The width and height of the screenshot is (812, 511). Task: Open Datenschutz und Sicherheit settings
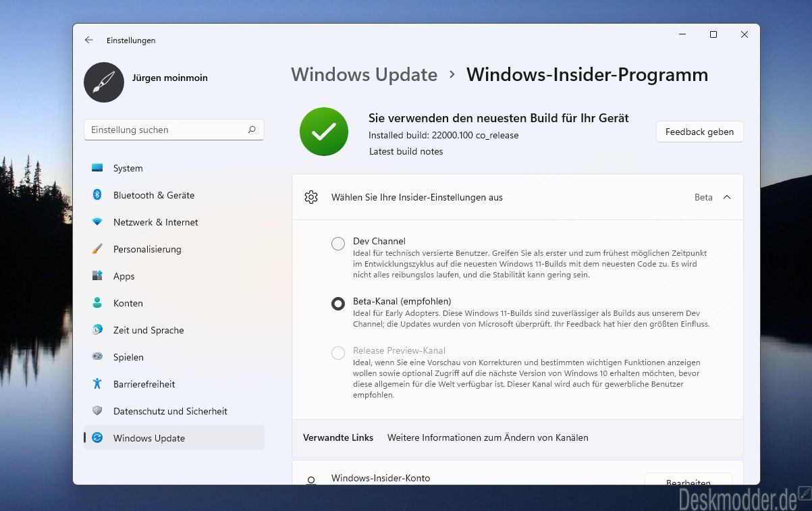[x=174, y=411]
